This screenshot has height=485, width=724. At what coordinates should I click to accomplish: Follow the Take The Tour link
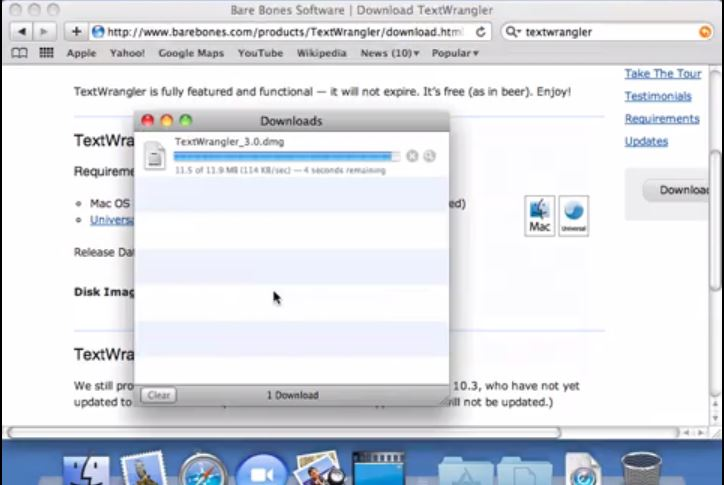tap(663, 74)
